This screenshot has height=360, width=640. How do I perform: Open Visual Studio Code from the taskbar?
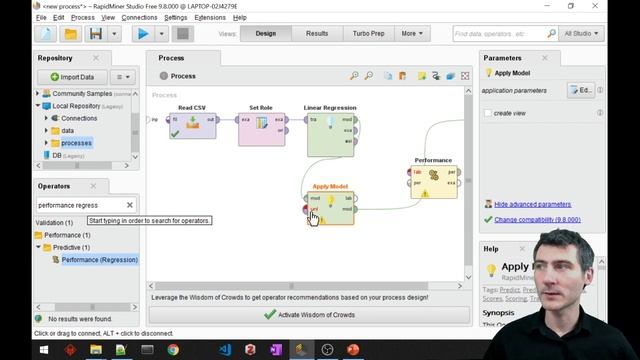225,350
